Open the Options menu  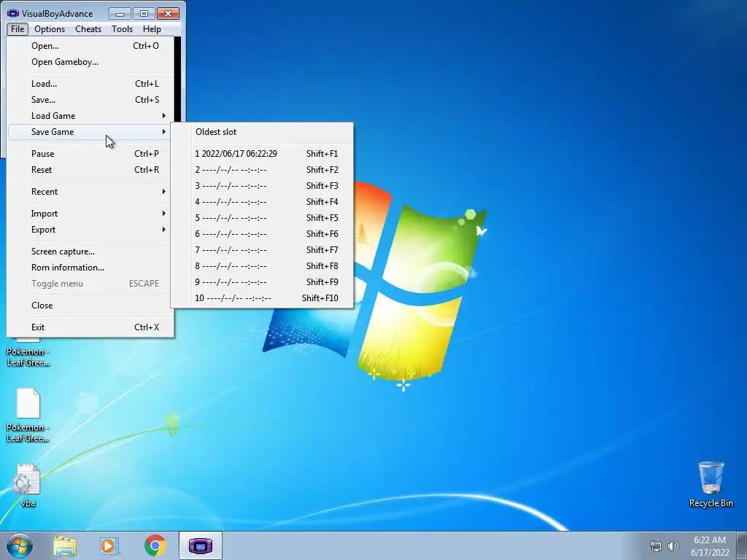(50, 29)
